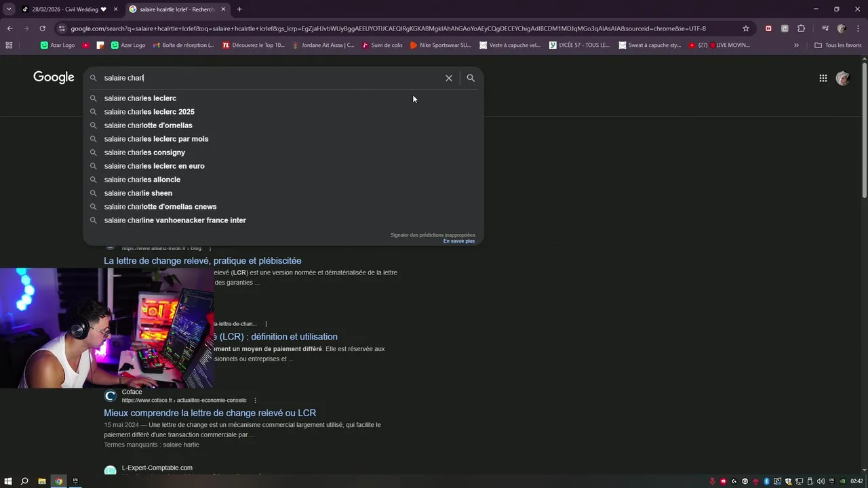Open the tab search dropdown arrow

click(9, 9)
